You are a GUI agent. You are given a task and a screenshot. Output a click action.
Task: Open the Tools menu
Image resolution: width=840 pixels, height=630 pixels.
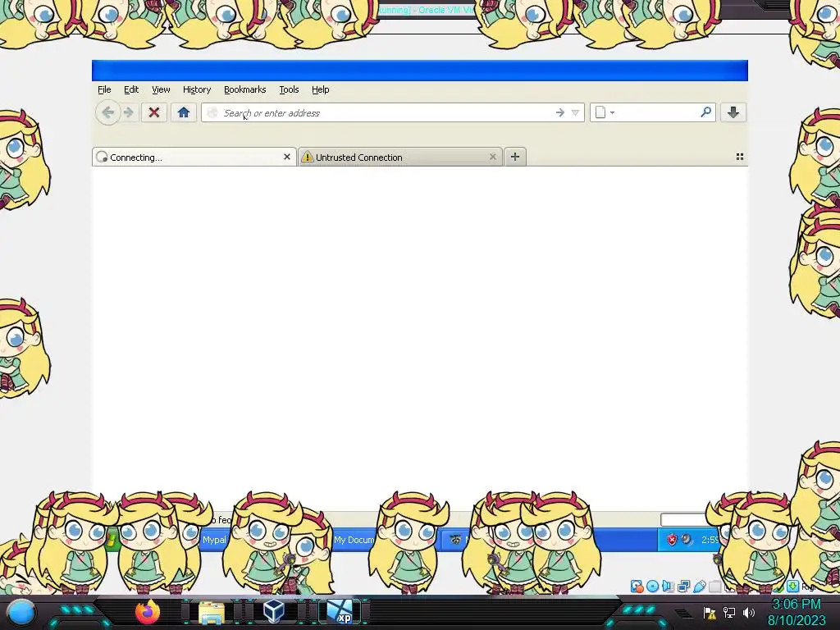click(289, 89)
